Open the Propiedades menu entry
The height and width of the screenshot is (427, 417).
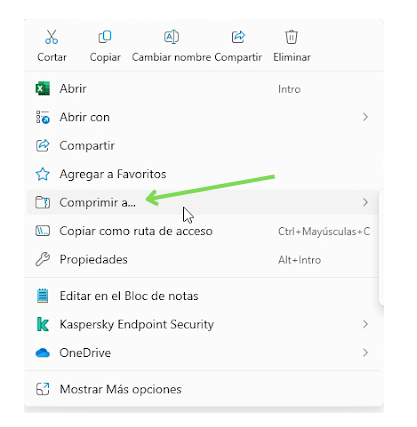coord(203,259)
